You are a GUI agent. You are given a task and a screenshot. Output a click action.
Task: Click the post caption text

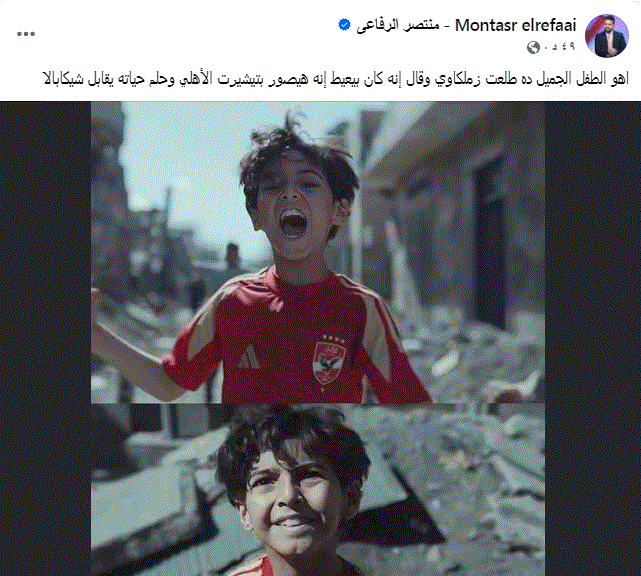point(336,79)
